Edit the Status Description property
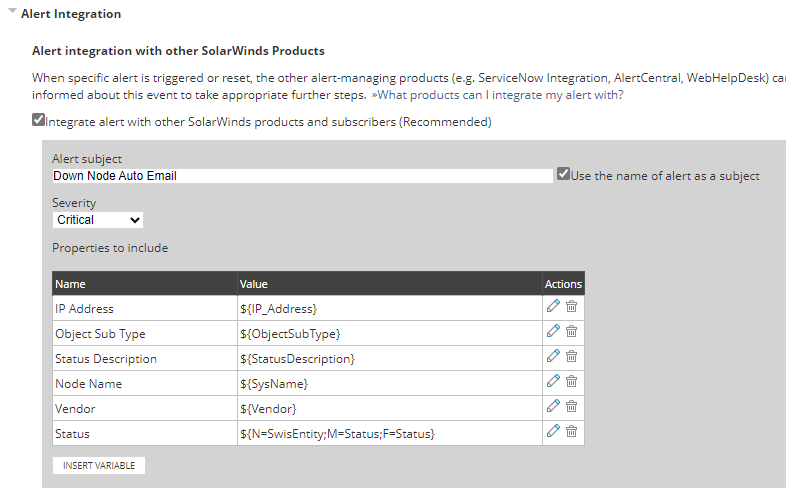This screenshot has height=503, width=786. click(x=553, y=356)
